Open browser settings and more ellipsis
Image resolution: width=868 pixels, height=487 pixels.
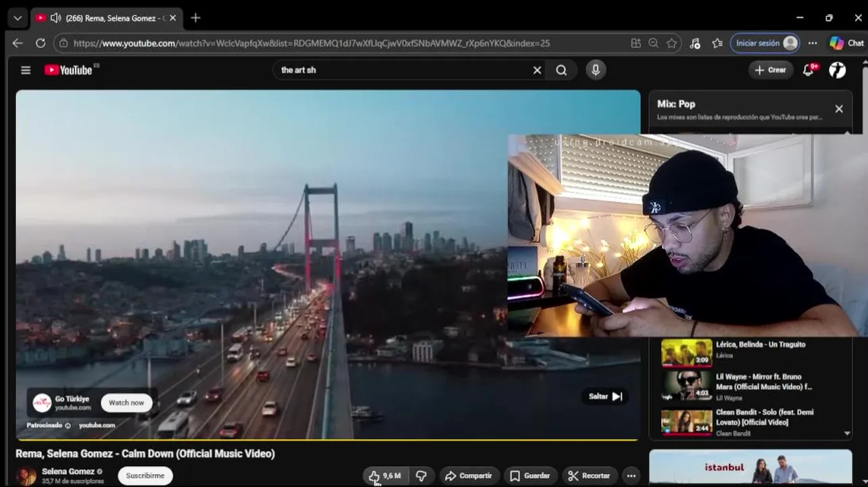click(x=813, y=43)
